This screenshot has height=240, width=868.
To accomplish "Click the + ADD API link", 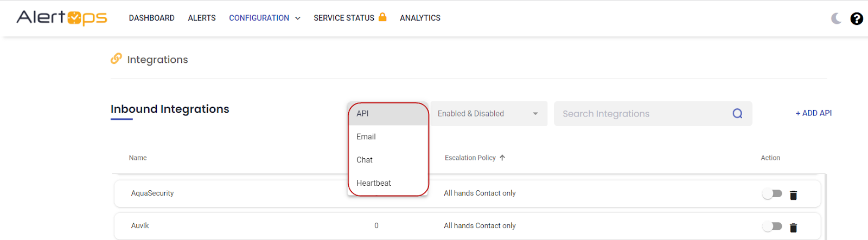I will coord(813,113).
